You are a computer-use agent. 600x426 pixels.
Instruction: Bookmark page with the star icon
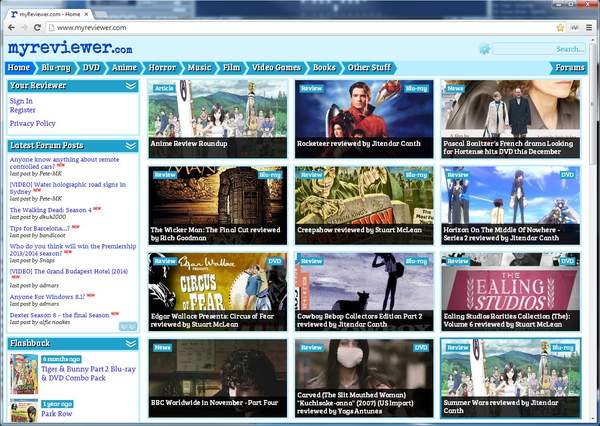560,28
